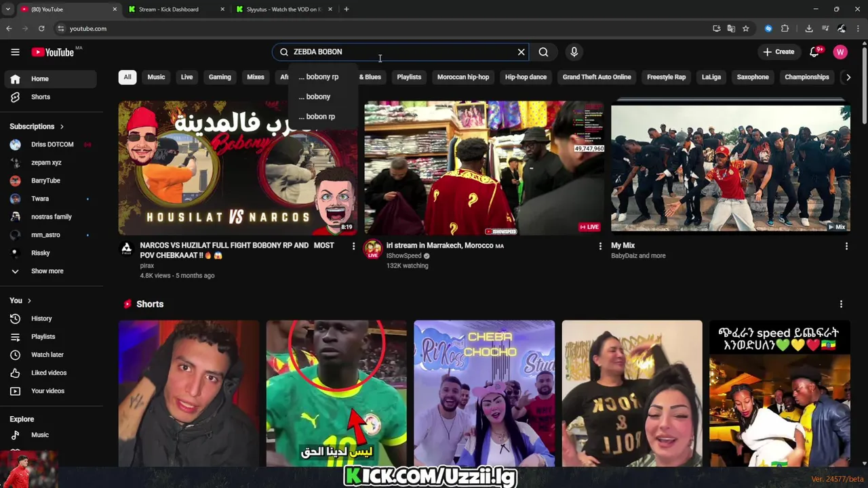Open the Twara subscription
Viewport: 868px width, 488px height.
(52, 199)
